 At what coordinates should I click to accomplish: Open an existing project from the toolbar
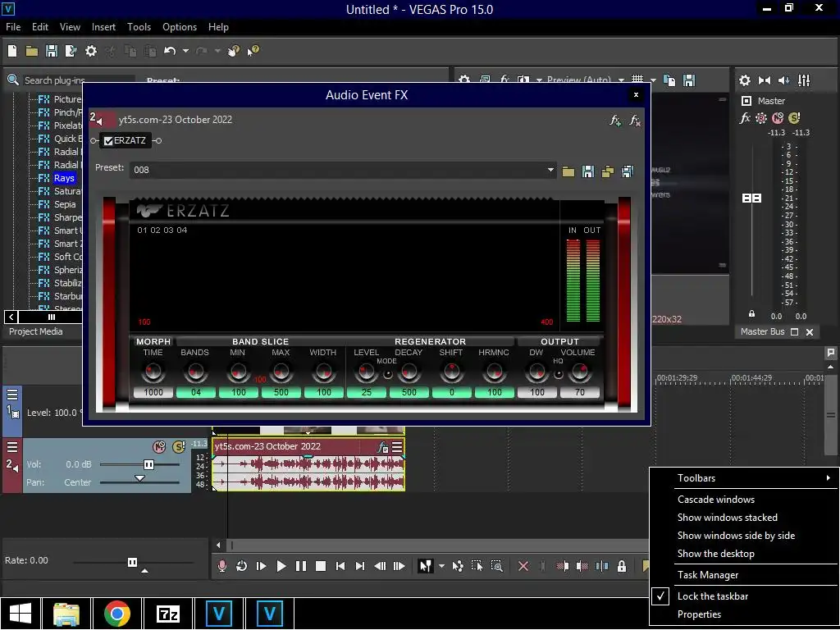coord(32,51)
